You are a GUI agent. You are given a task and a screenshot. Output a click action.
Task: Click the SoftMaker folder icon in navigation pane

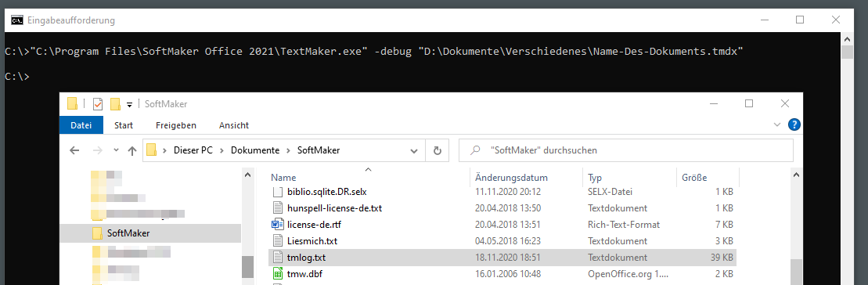point(97,233)
